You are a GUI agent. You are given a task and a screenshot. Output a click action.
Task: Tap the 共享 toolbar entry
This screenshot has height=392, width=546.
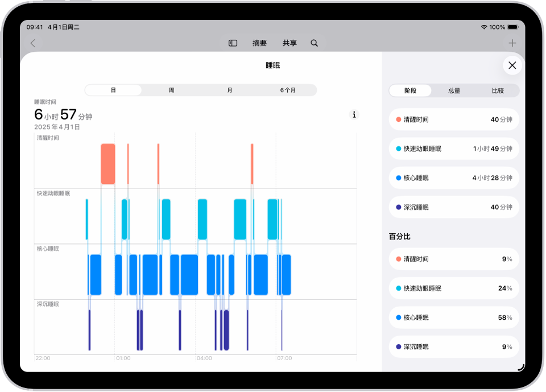coord(289,43)
